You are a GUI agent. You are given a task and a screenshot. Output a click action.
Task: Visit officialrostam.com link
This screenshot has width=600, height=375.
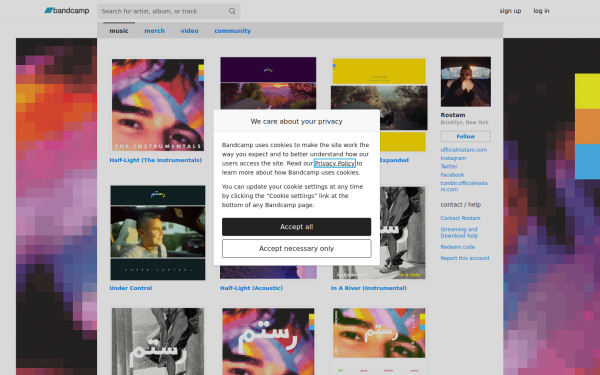coord(463,150)
